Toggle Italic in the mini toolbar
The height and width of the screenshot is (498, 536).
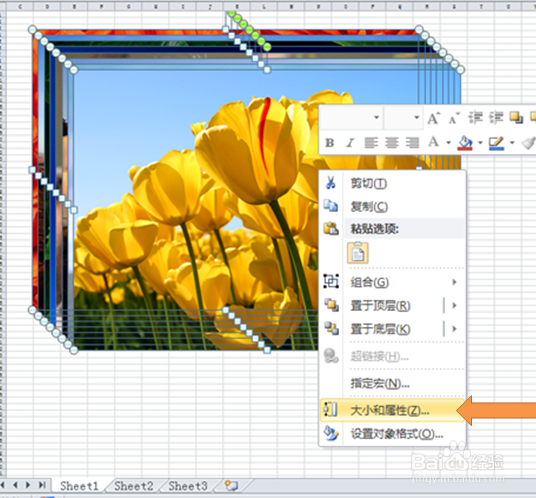point(350,143)
